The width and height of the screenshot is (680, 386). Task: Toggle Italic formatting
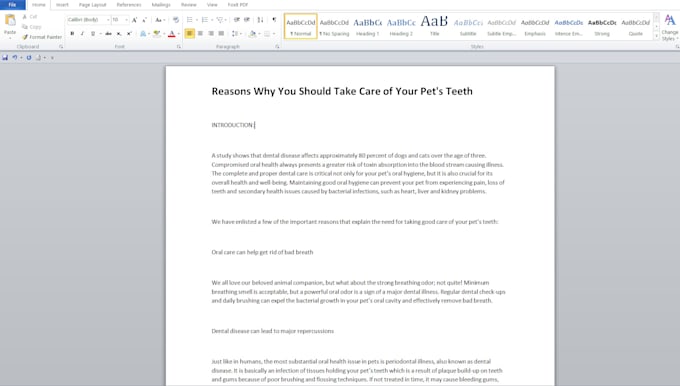point(82,33)
